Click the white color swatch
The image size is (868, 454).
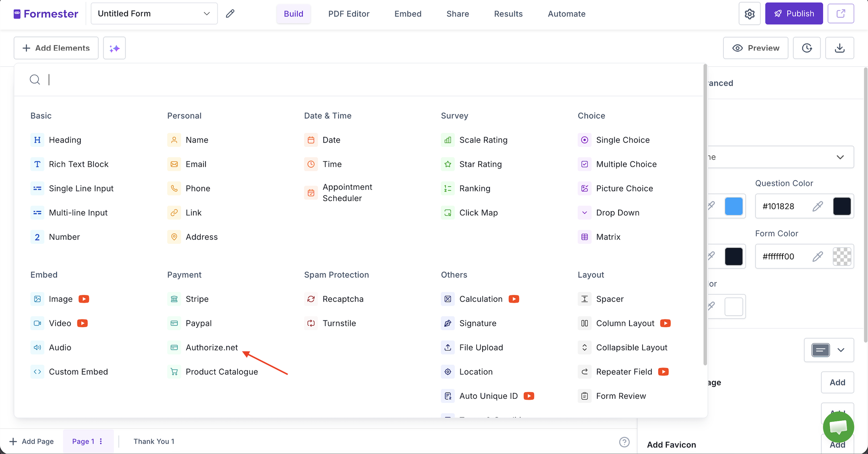tap(734, 307)
